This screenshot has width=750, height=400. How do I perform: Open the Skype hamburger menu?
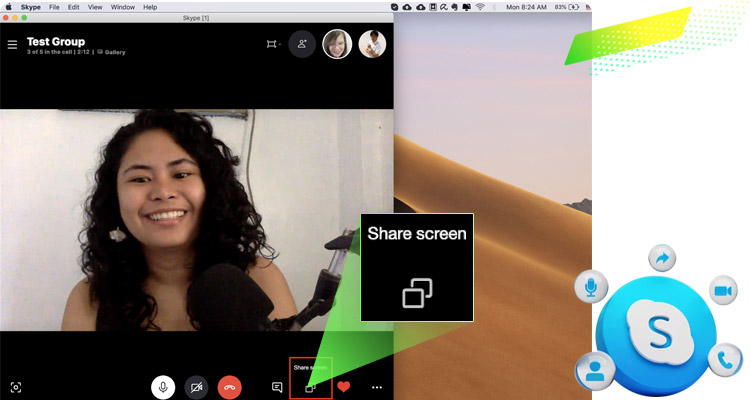12,44
